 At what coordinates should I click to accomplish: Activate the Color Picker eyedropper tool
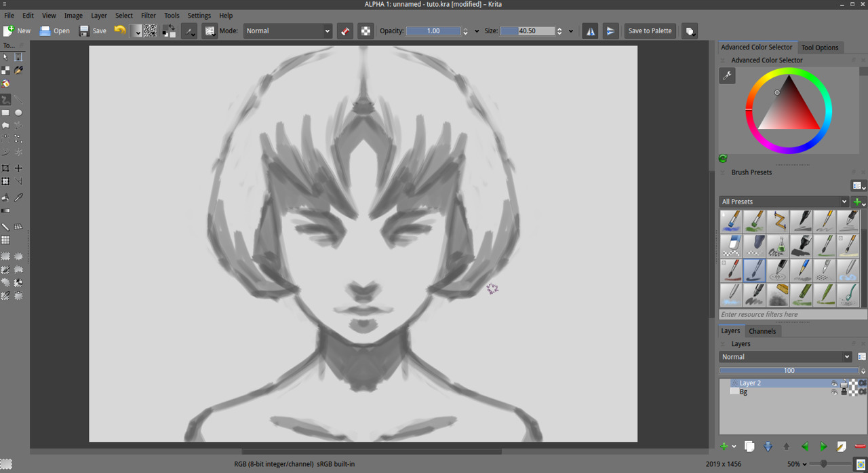pos(18,197)
